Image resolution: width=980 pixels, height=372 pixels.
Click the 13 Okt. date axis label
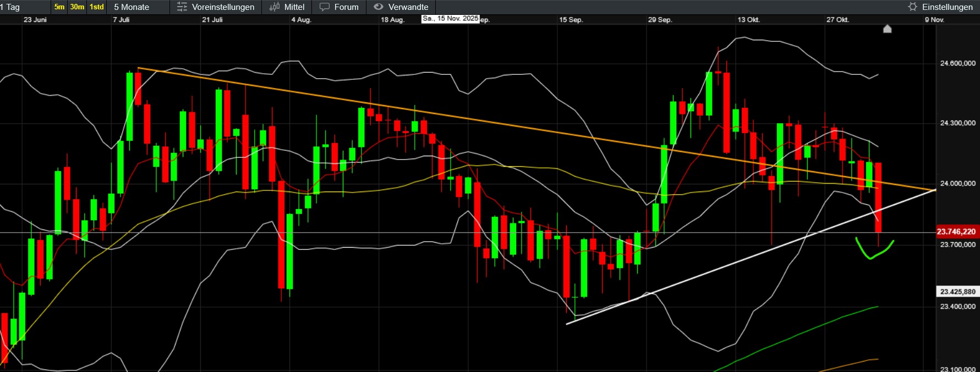749,20
